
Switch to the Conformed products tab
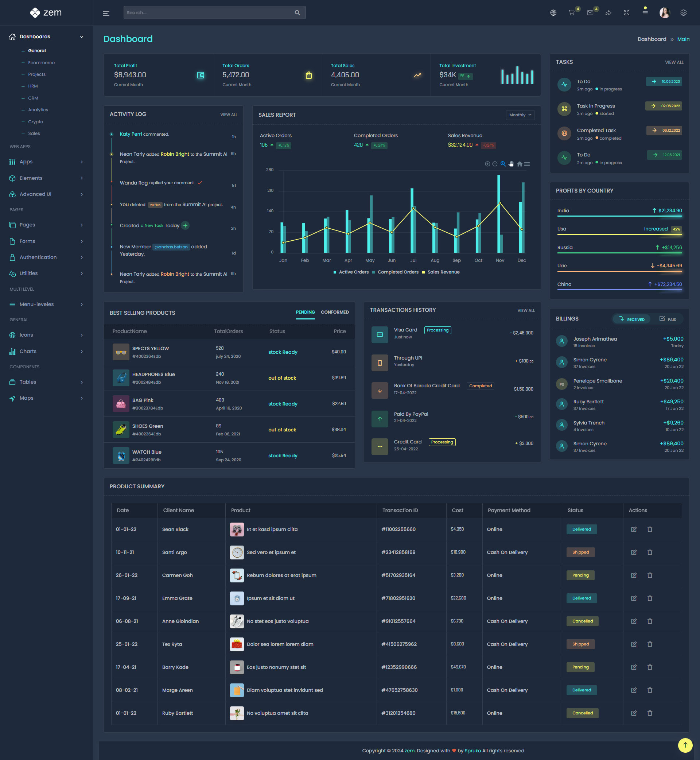(334, 312)
